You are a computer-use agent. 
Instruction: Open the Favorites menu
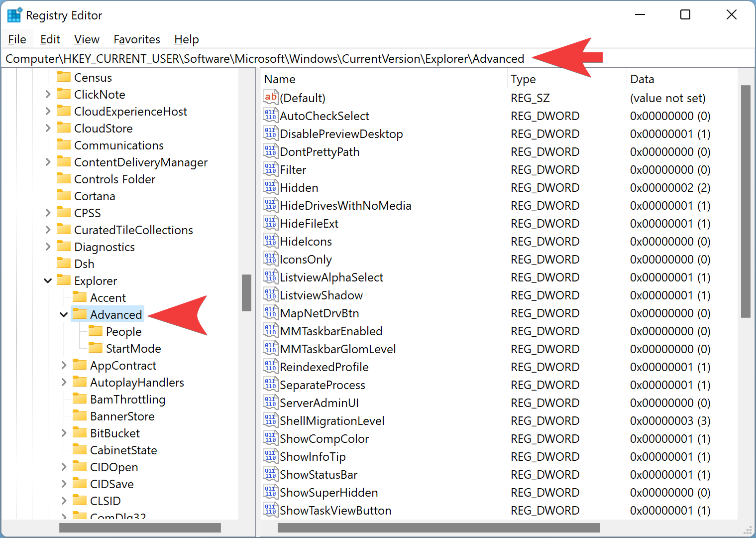pos(137,39)
